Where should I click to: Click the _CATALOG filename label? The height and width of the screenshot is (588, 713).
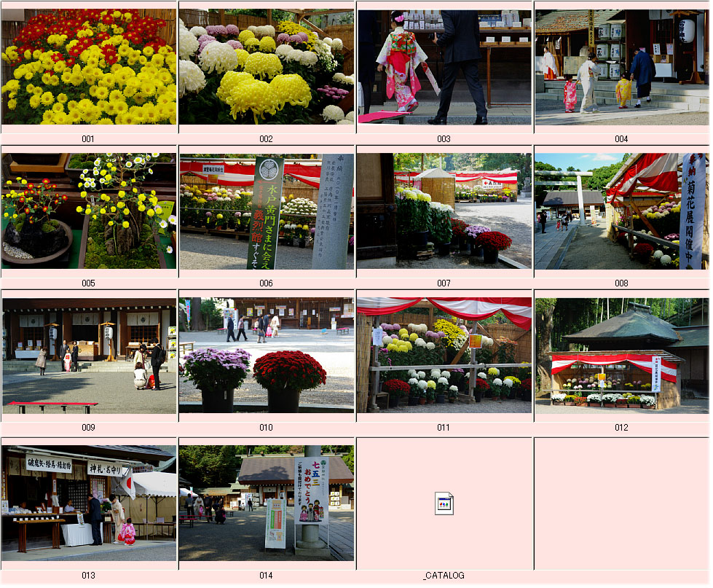pos(444,576)
